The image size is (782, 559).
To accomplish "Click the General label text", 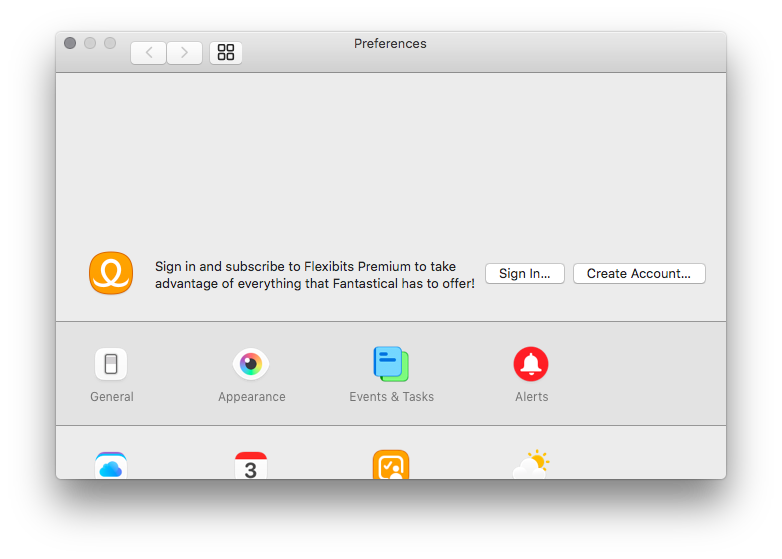I will click(112, 397).
